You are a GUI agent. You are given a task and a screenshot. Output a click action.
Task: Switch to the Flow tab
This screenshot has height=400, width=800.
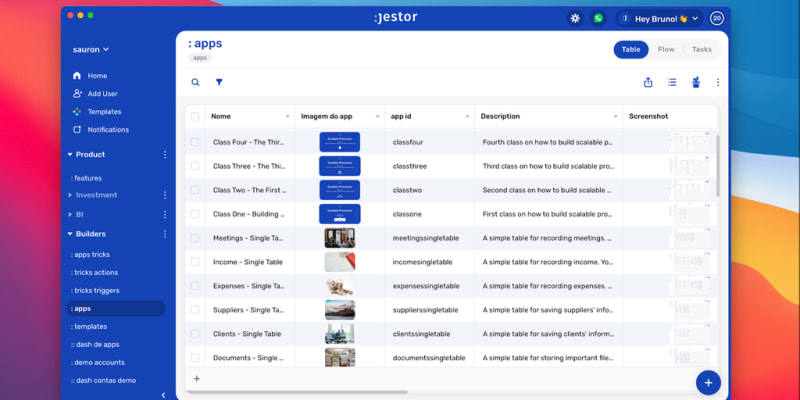coord(665,49)
